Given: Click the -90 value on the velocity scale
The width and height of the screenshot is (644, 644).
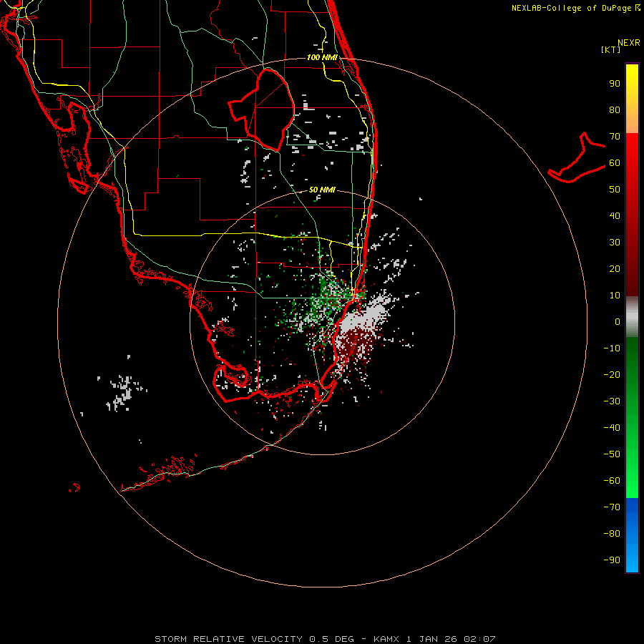Looking at the screenshot, I should (612, 560).
